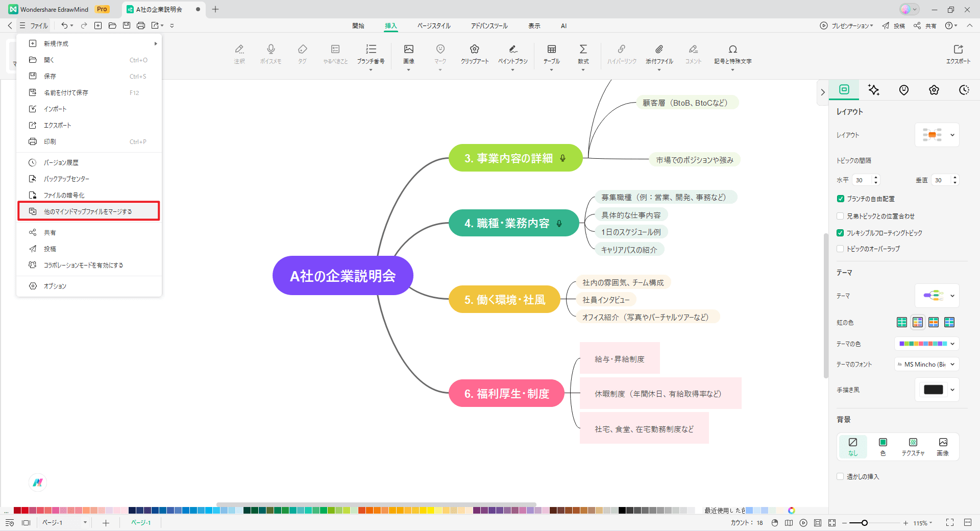Choose 他のマインドマップファイルをマージする menu item
The height and width of the screenshot is (531, 980).
click(89, 211)
